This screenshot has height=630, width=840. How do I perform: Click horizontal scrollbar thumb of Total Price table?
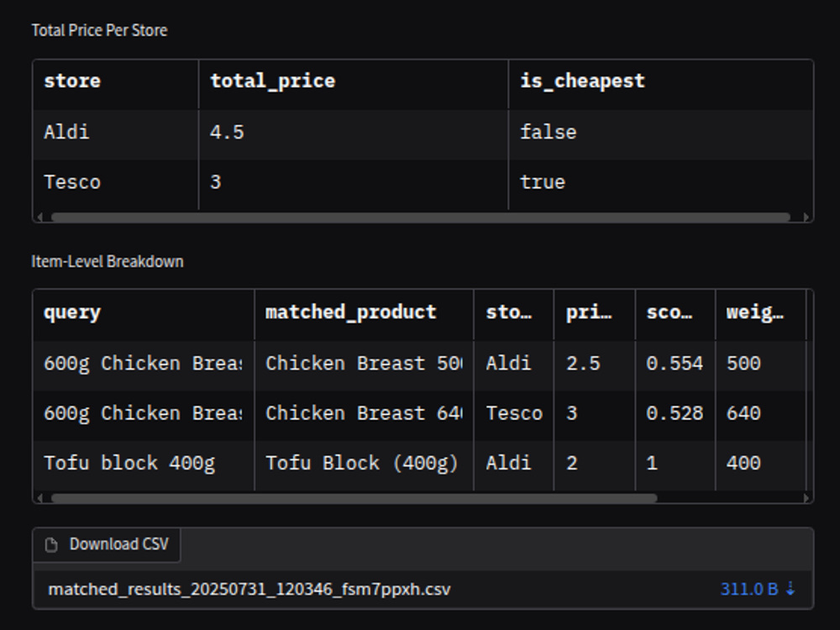[x=421, y=217]
